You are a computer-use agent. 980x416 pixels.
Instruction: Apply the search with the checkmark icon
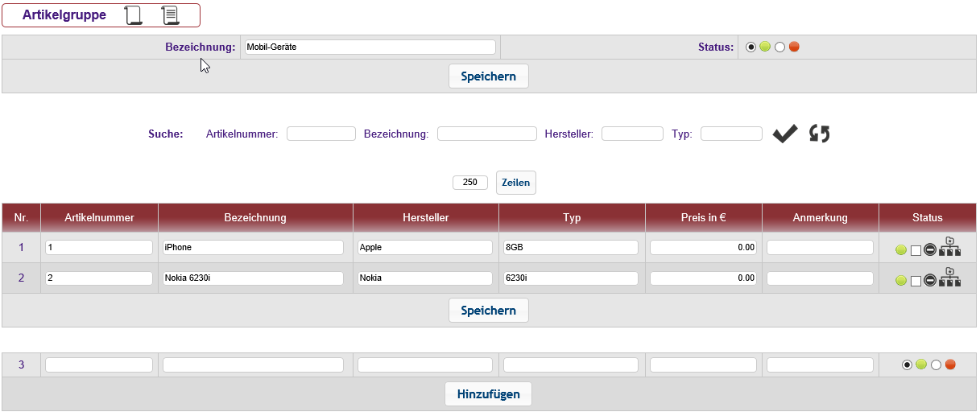tap(785, 134)
